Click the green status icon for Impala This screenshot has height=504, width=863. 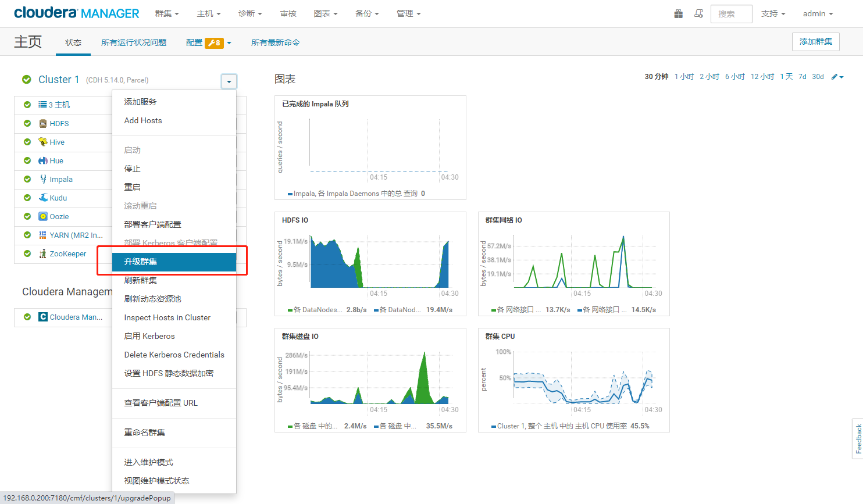coord(27,179)
